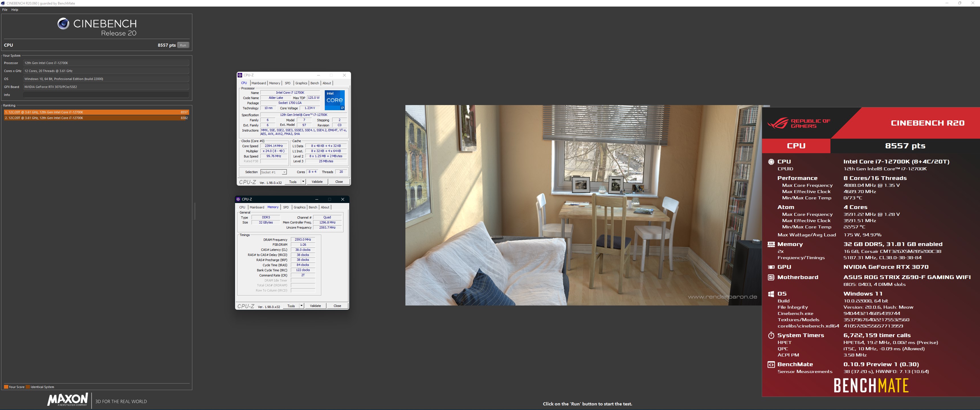Open Graphics tab in the Memory-tab CPU-Z window

coord(300,207)
